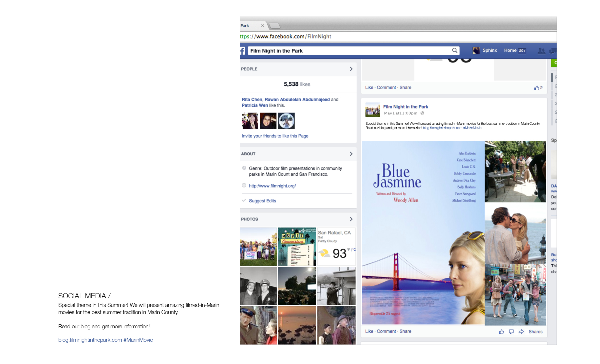Open the kids group photo thumbnail
Image resolution: width=600 pixels, height=364 pixels.
pyautogui.click(x=258, y=247)
